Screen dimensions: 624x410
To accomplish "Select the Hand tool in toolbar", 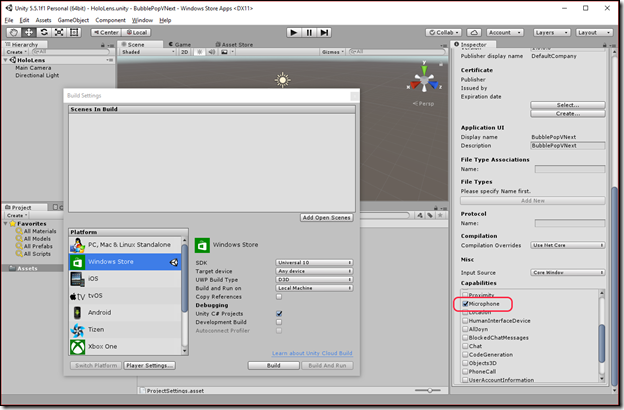I will point(14,33).
